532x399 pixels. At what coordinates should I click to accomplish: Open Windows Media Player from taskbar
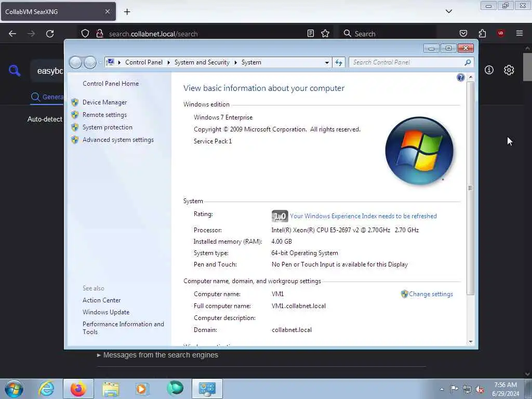coord(142,389)
